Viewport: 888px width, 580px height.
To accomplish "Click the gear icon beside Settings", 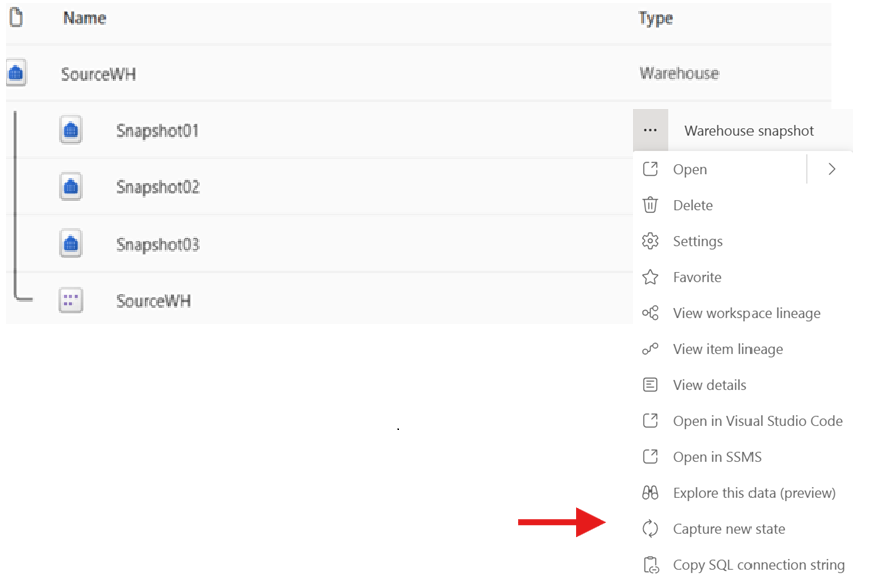I will click(650, 241).
